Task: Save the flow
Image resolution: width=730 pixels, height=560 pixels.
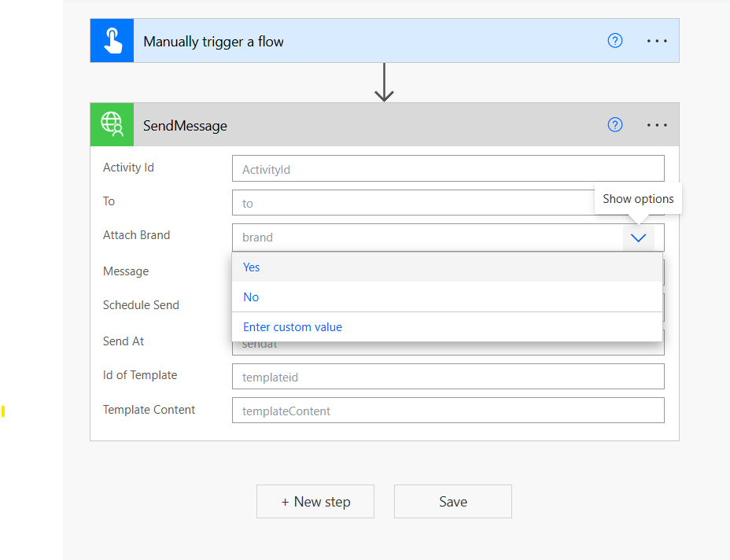Action: click(453, 502)
